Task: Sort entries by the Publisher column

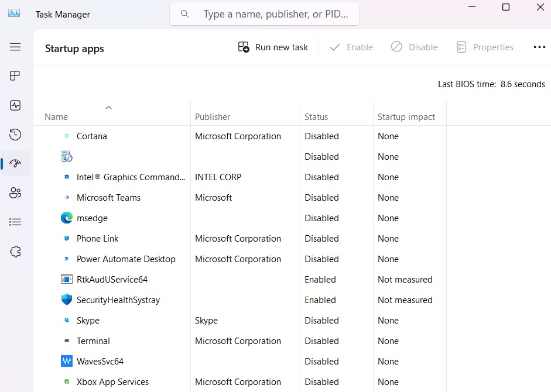Action: tap(213, 116)
